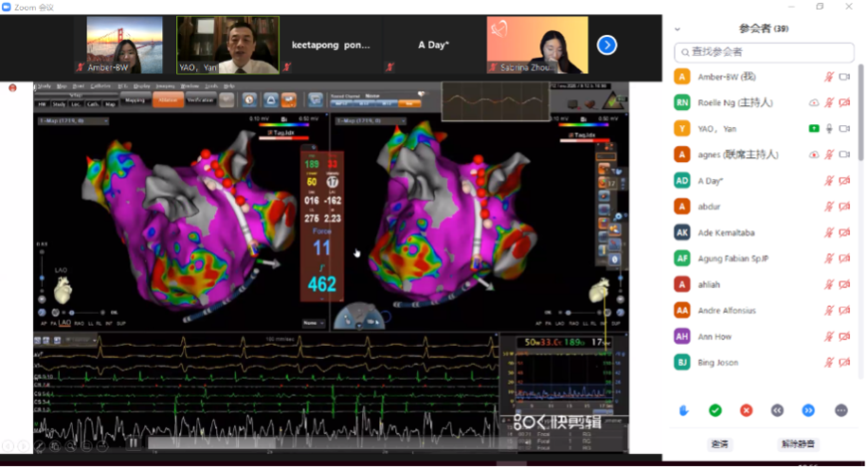
Task: Open more reactions ellipsis menu
Action: pos(841,410)
